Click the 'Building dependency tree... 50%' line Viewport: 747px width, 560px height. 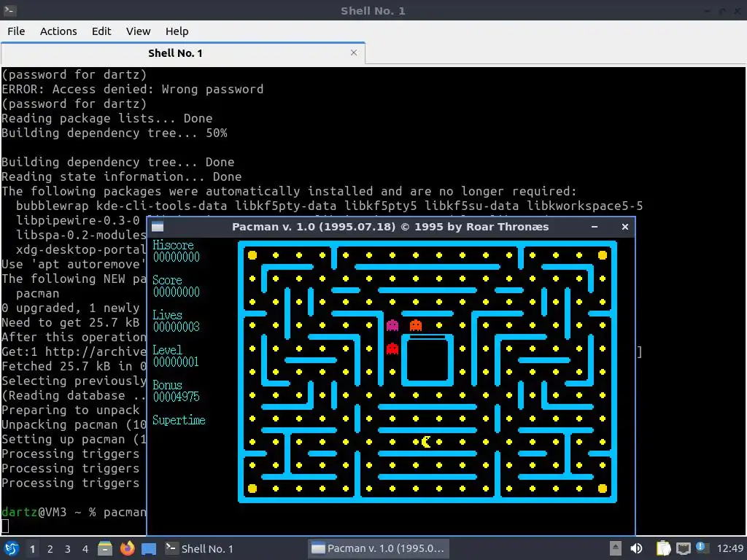tap(115, 133)
